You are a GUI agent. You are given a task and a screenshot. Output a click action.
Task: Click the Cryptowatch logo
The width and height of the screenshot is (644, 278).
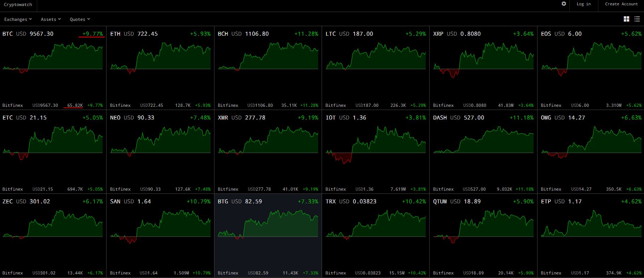(18, 5)
